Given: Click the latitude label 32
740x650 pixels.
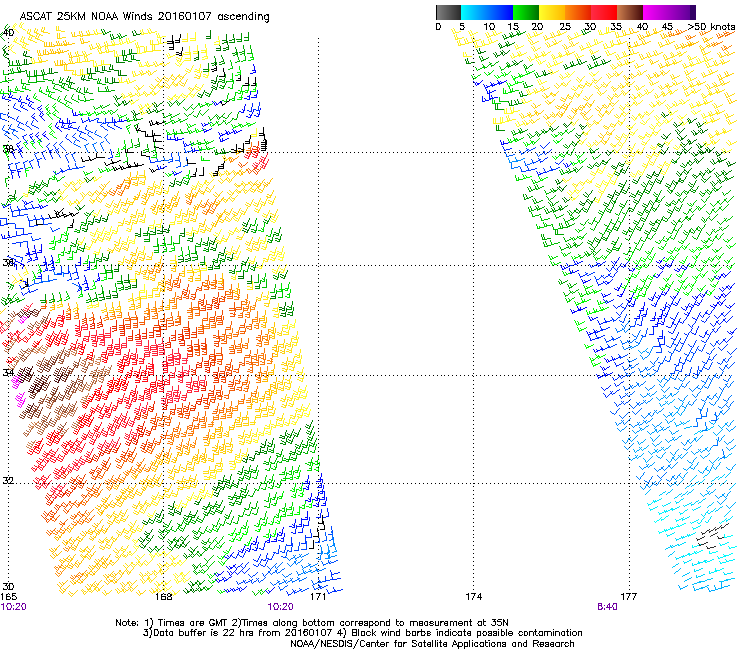Looking at the screenshot, I should (x=8, y=481).
